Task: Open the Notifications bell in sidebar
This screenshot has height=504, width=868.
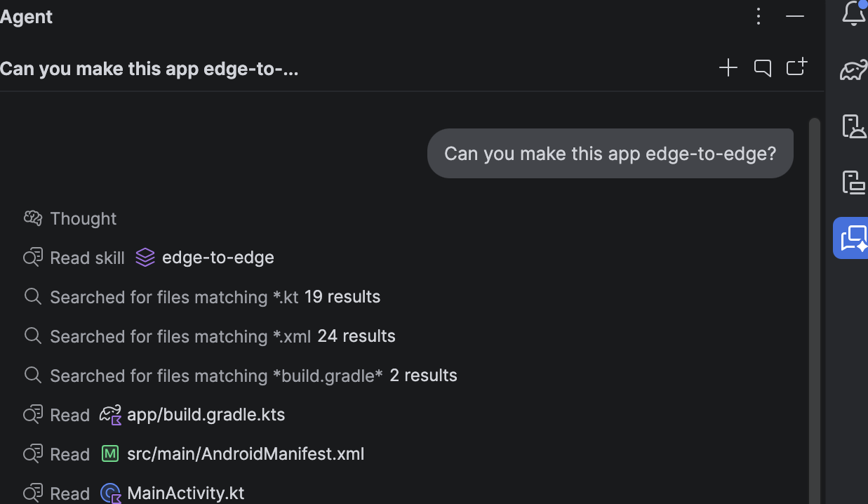Action: [x=854, y=13]
